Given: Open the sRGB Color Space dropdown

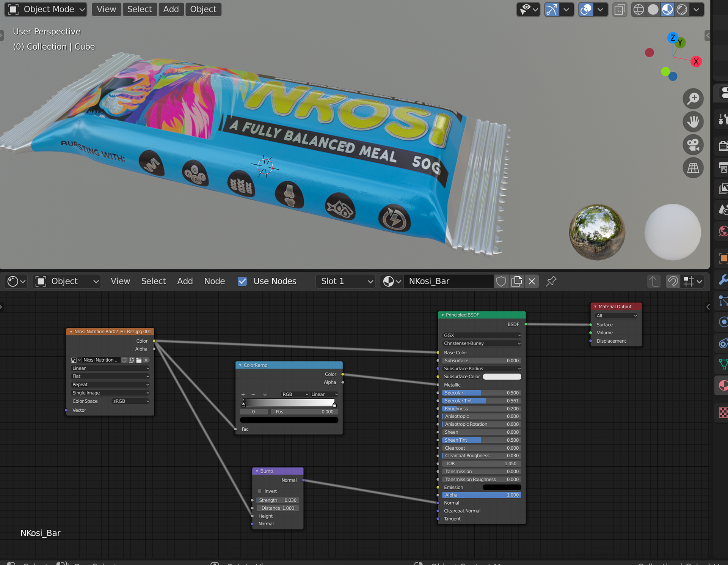Looking at the screenshot, I should pyautogui.click(x=131, y=401).
